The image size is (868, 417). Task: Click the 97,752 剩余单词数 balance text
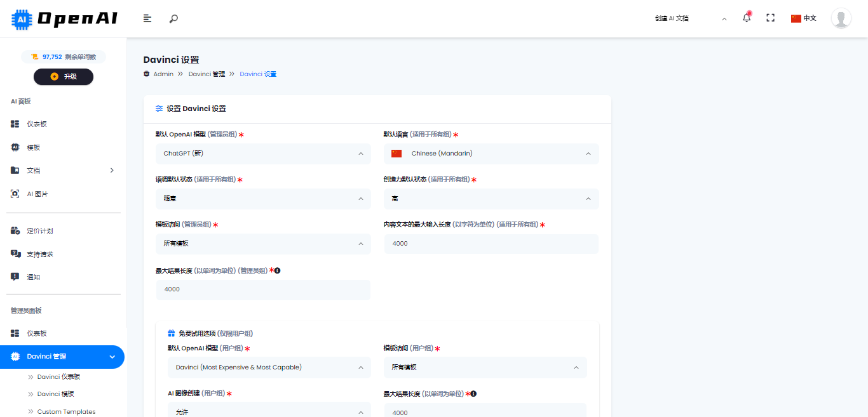[69, 57]
